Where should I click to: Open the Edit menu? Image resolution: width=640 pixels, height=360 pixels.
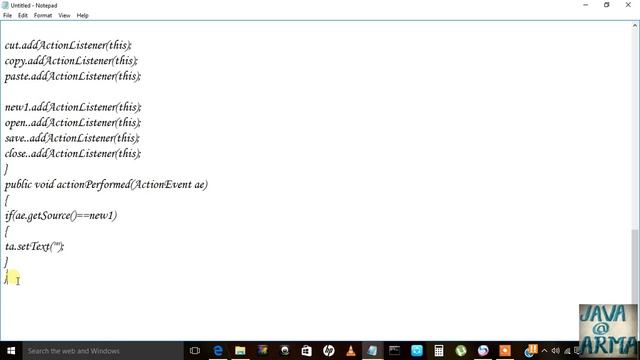(23, 16)
